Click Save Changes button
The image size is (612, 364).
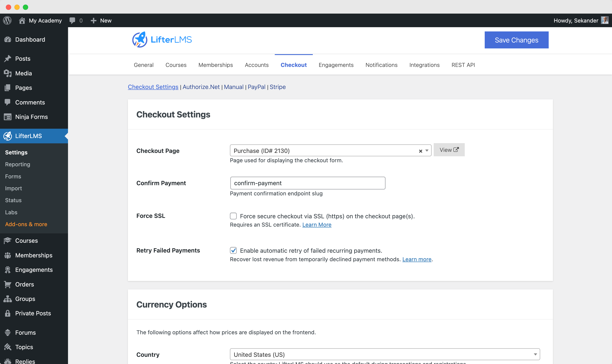[x=517, y=40]
